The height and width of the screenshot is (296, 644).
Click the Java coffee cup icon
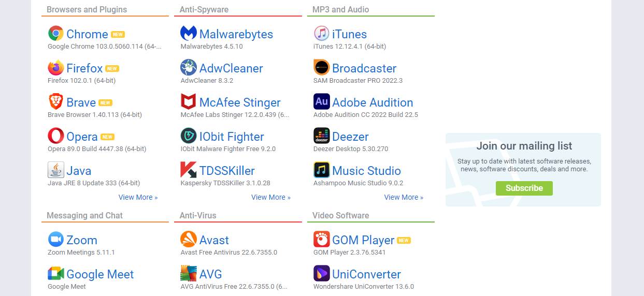click(56, 170)
